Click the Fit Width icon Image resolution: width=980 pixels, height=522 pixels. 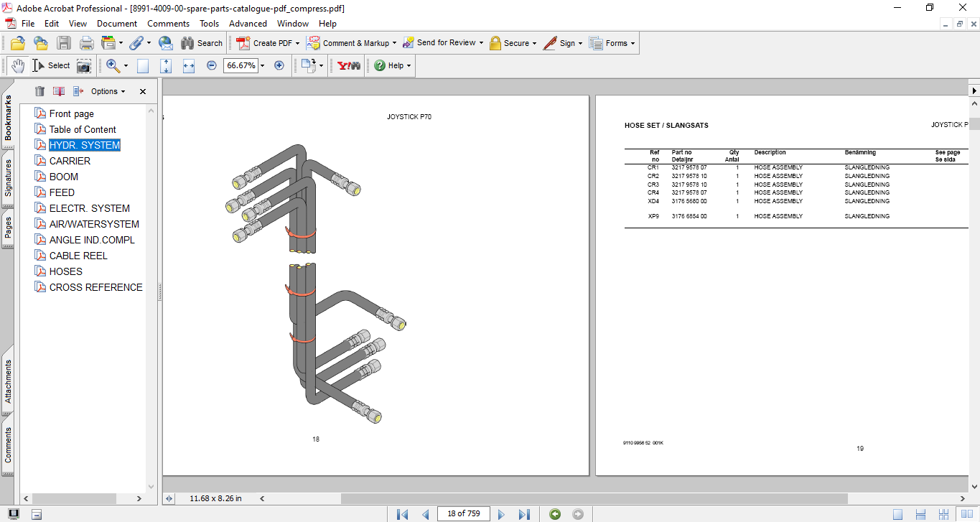pos(189,65)
